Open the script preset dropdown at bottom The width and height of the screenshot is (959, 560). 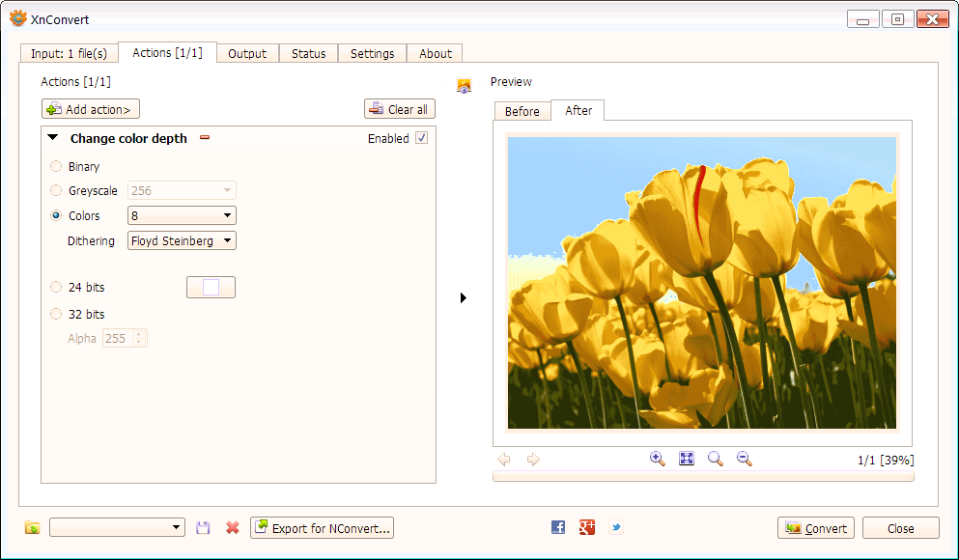point(117,527)
